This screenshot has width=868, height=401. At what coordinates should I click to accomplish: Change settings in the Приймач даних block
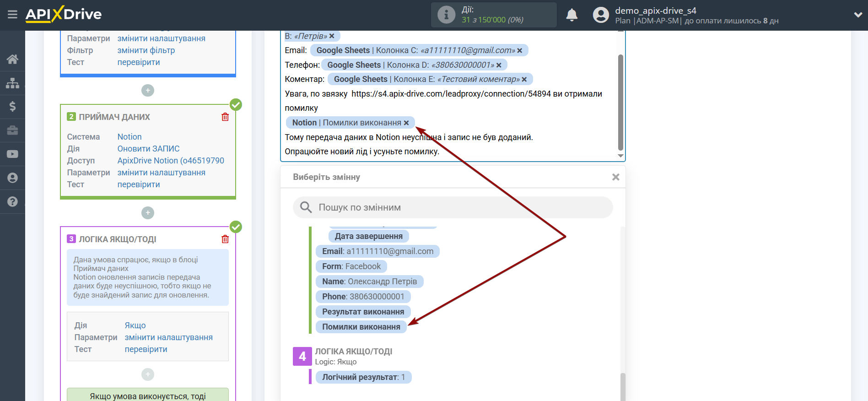tap(162, 173)
